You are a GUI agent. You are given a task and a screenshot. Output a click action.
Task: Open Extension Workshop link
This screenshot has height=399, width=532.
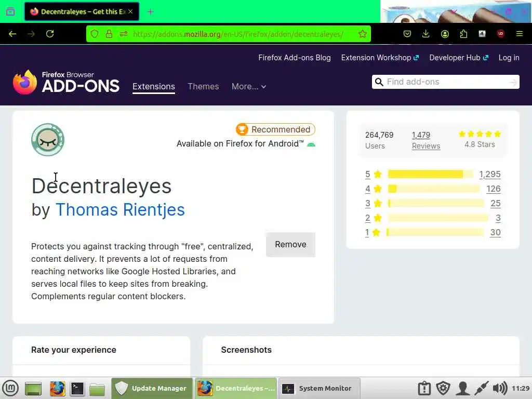click(380, 58)
